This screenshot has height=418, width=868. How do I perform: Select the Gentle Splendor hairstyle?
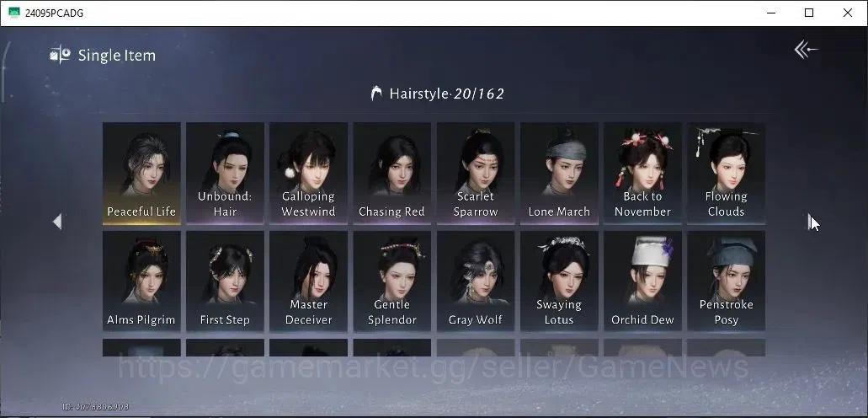(x=392, y=281)
